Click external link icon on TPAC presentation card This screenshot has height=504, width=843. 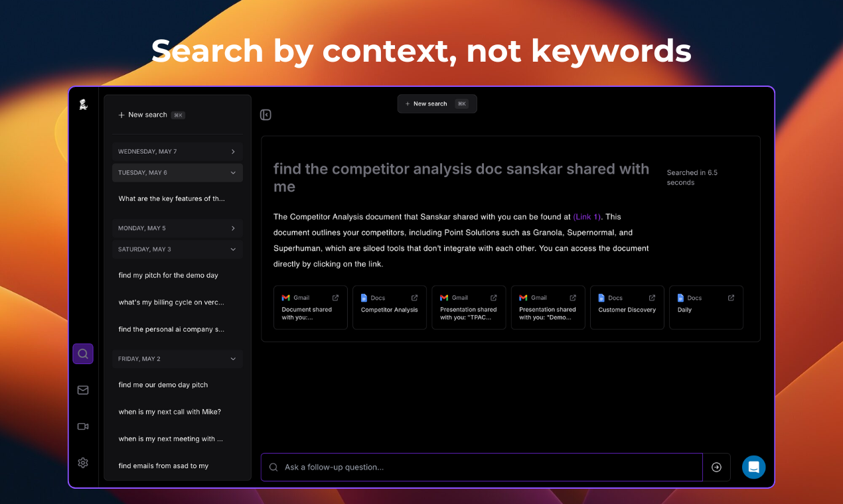click(493, 298)
